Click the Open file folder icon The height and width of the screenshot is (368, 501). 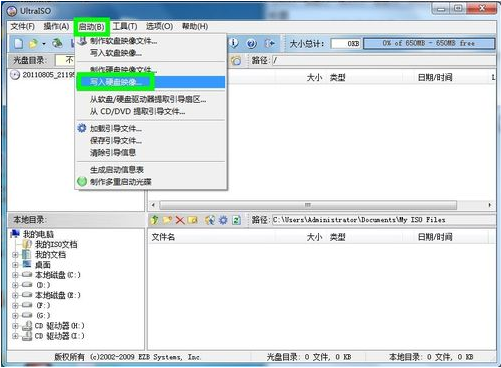[x=33, y=43]
